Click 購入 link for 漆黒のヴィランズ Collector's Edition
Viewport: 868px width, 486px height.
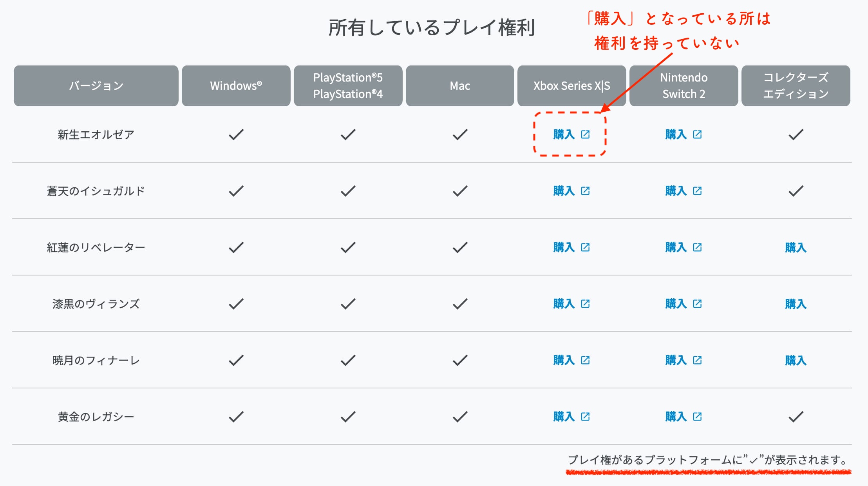(796, 304)
